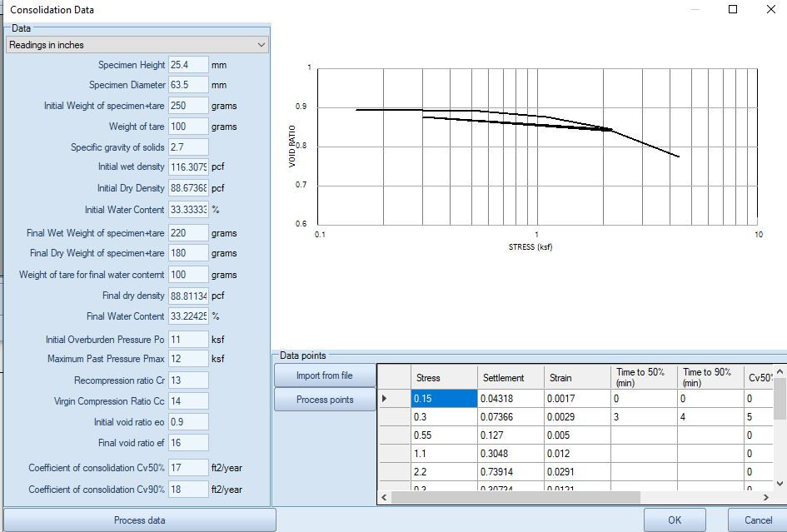The width and height of the screenshot is (787, 532).
Task: Select the settlement cell 0.04318
Action: [x=511, y=399]
